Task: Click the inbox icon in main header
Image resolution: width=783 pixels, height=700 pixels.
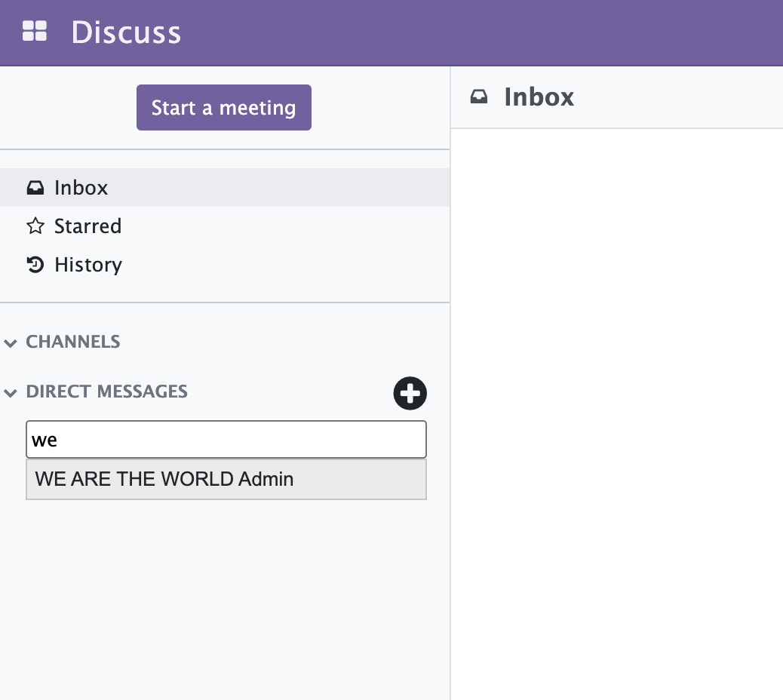Action: click(x=479, y=97)
